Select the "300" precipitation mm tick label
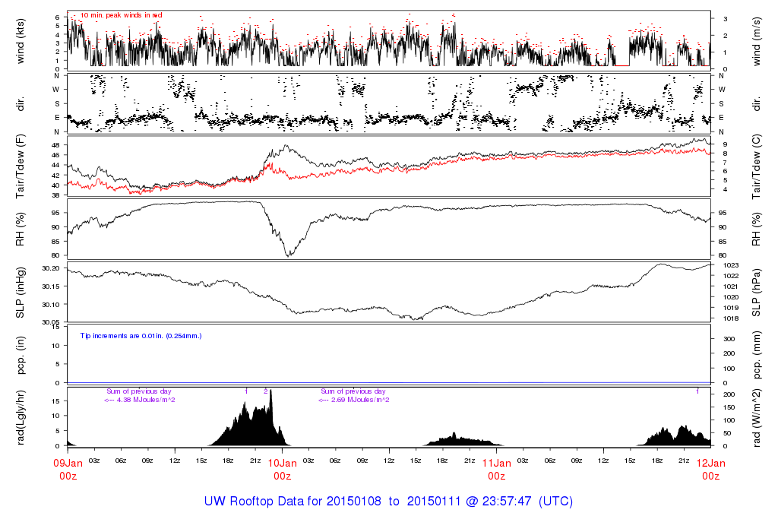778x532 pixels. pos(729,339)
